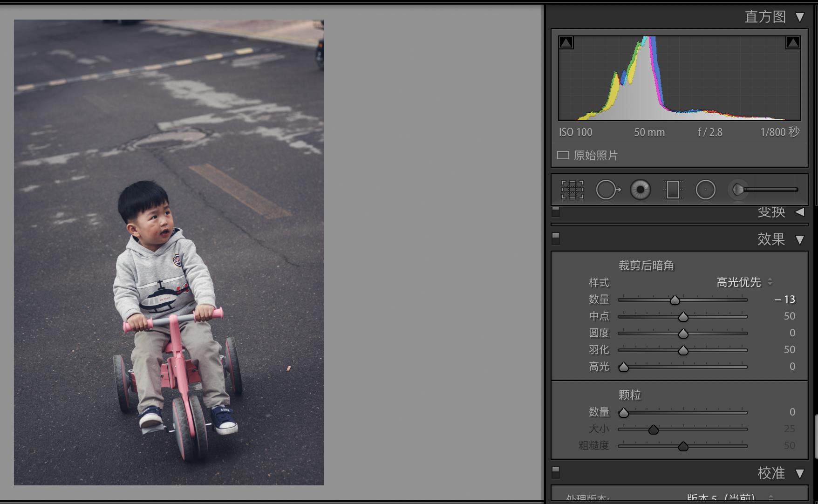Image resolution: width=818 pixels, height=504 pixels.
Task: Select the Graduated Filter tool
Action: [x=673, y=190]
